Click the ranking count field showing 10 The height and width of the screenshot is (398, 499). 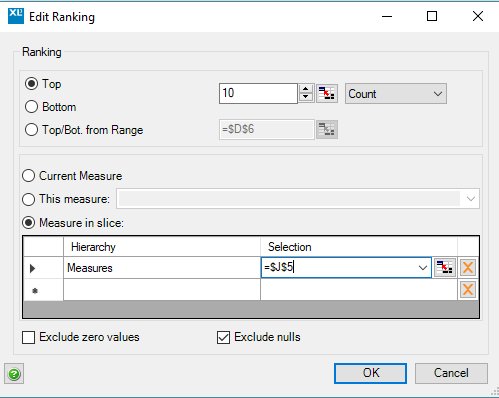[x=258, y=93]
